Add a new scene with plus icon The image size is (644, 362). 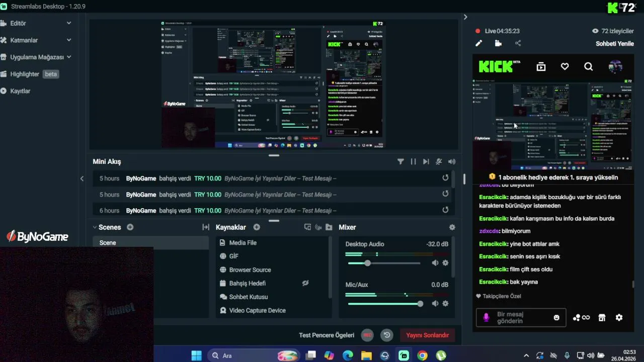(130, 227)
